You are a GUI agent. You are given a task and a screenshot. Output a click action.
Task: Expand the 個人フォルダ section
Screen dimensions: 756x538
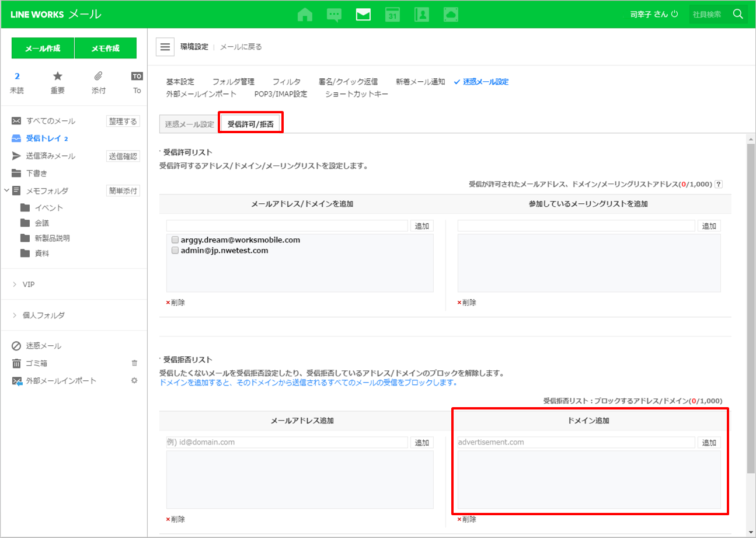click(x=15, y=315)
